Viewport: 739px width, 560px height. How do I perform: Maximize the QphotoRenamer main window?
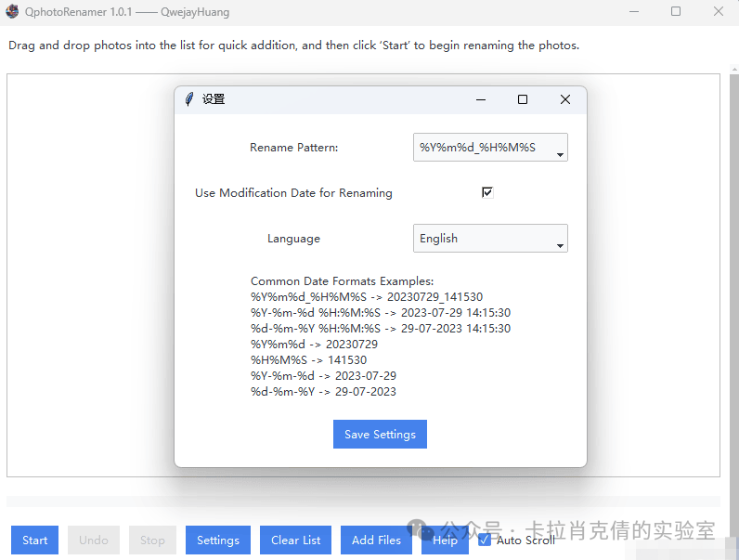point(676,12)
